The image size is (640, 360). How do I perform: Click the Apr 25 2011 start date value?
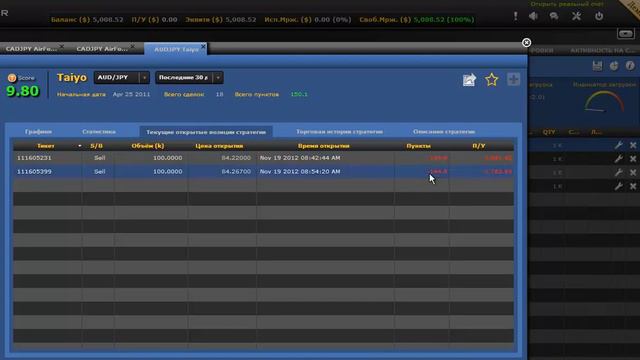131,94
